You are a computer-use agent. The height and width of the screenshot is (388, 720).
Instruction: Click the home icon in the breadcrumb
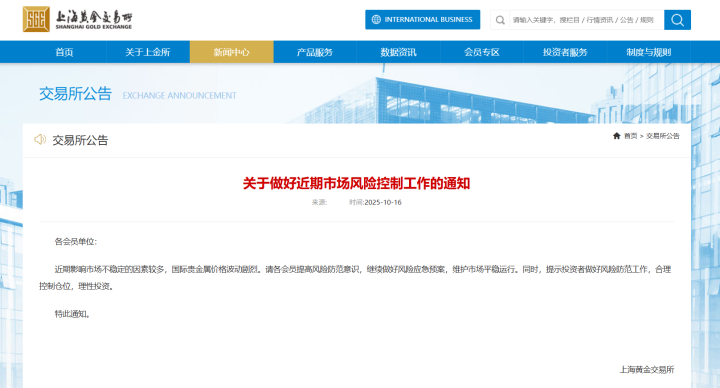click(617, 136)
